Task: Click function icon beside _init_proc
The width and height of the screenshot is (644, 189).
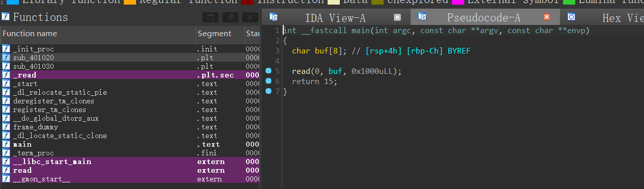Action: coord(6,49)
